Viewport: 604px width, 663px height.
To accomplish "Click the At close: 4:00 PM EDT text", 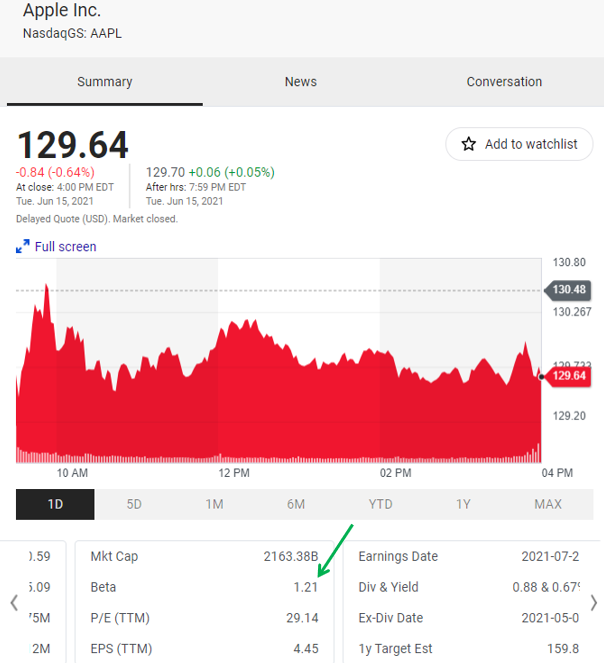I will pyautogui.click(x=65, y=187).
